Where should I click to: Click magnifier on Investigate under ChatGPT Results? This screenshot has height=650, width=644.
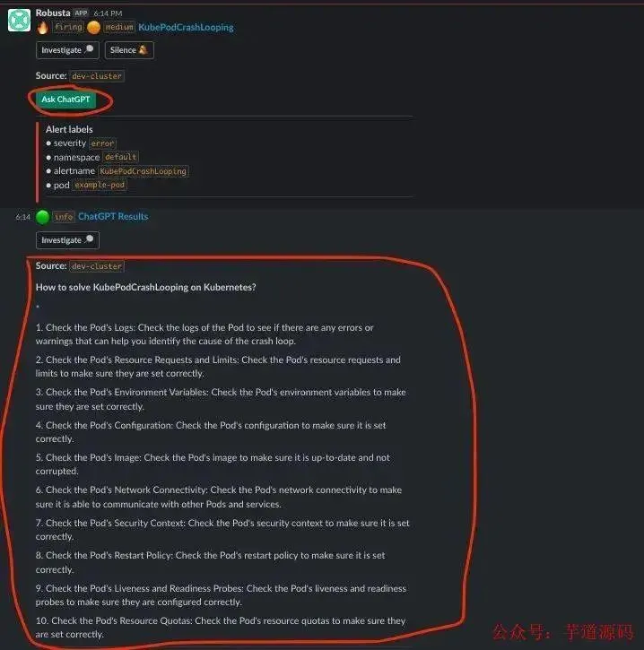(x=89, y=239)
